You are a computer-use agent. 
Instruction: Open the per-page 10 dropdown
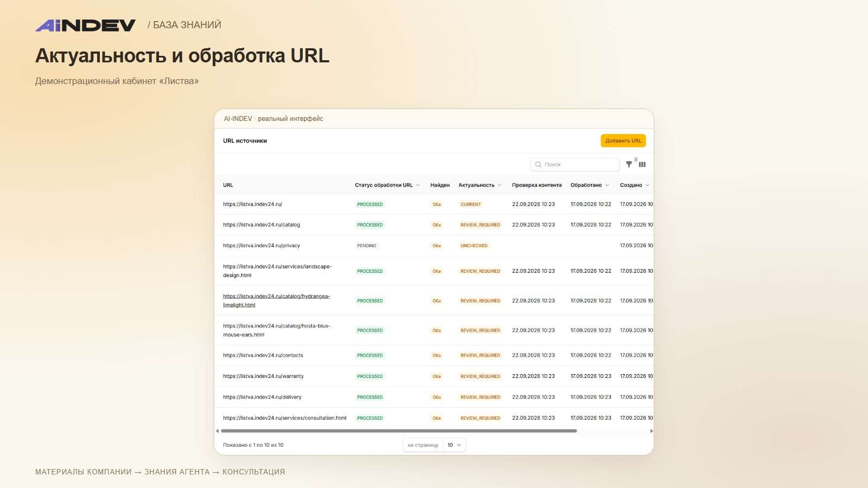click(454, 445)
